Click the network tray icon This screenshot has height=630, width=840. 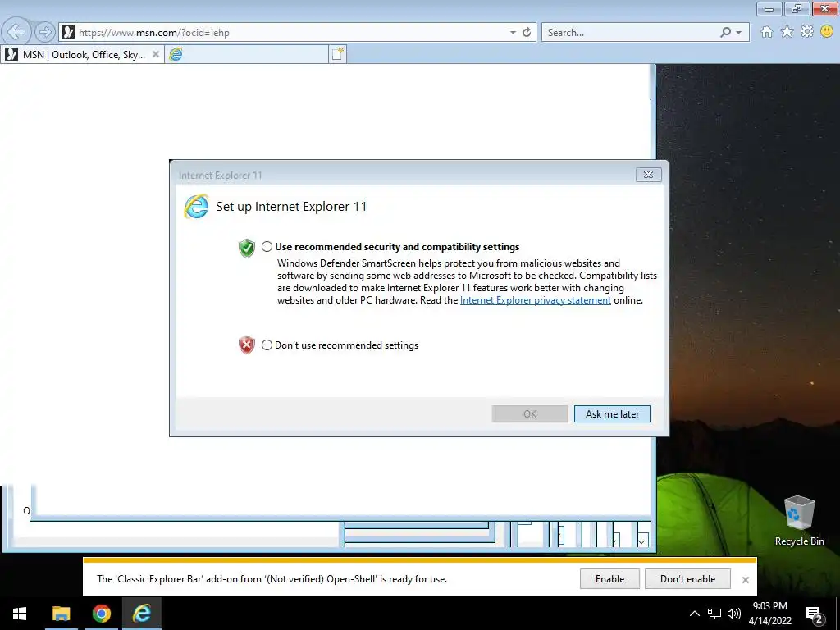pyautogui.click(x=714, y=614)
